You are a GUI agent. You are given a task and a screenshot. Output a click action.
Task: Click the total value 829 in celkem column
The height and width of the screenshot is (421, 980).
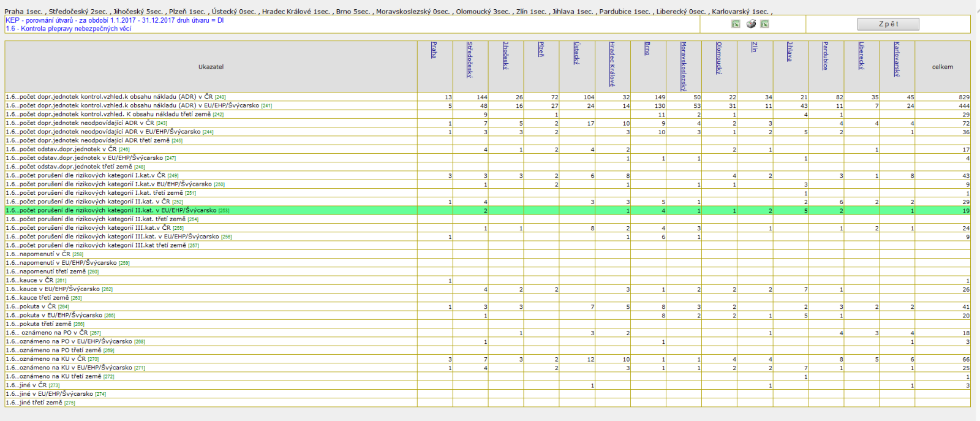tap(964, 97)
